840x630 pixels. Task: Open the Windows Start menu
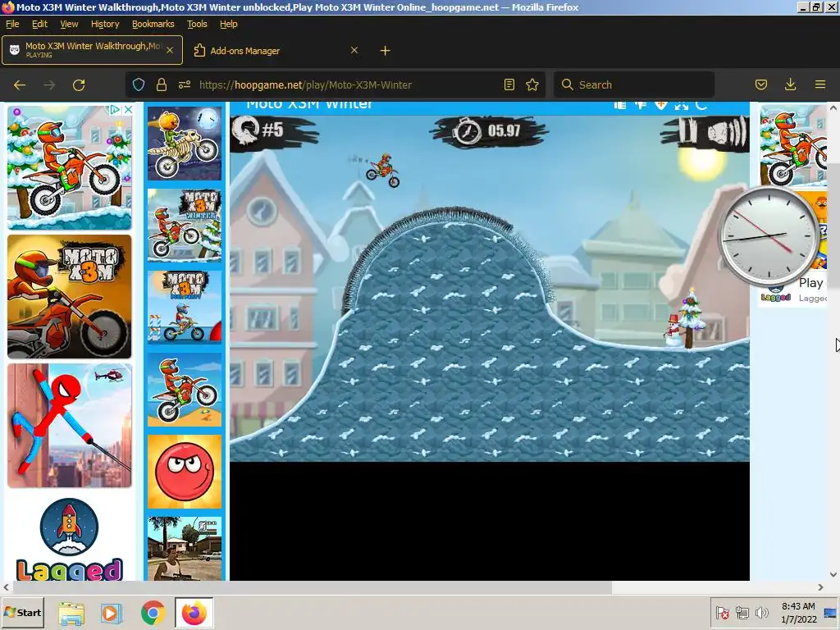tap(22, 612)
